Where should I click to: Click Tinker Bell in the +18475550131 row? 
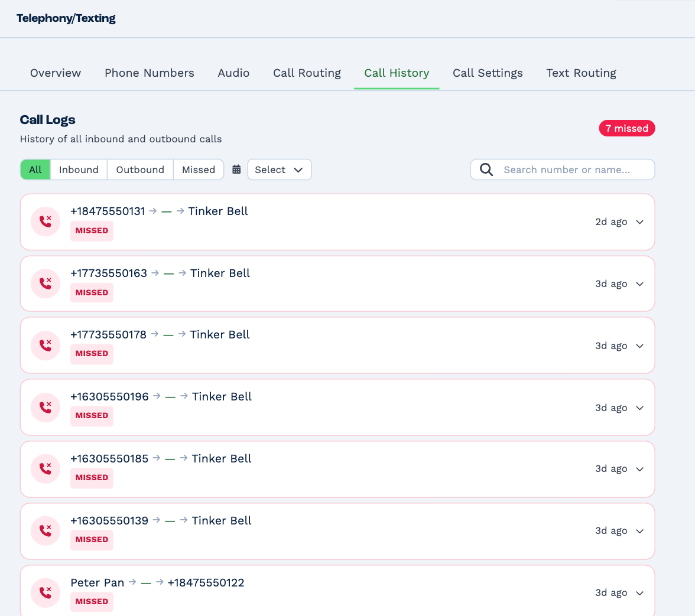tap(218, 211)
